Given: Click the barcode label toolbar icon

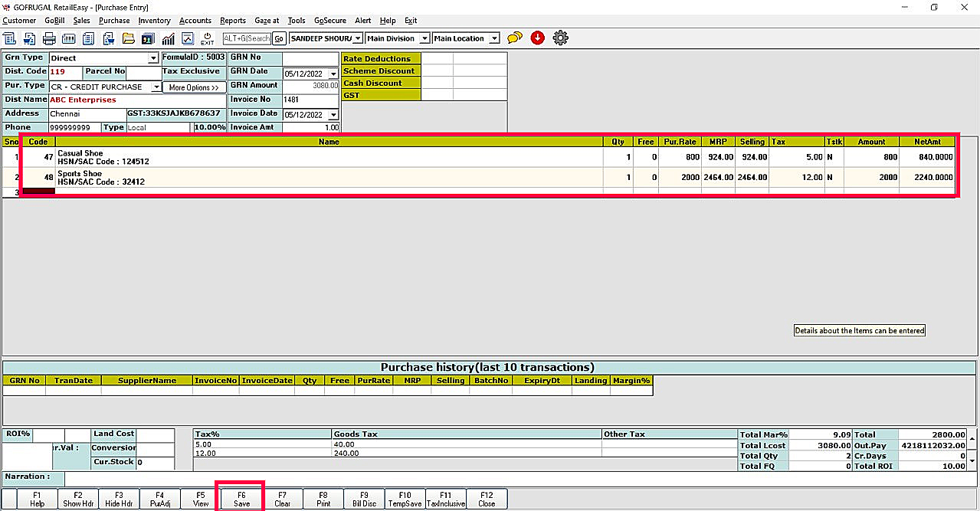Looking at the screenshot, I should pos(69,38).
